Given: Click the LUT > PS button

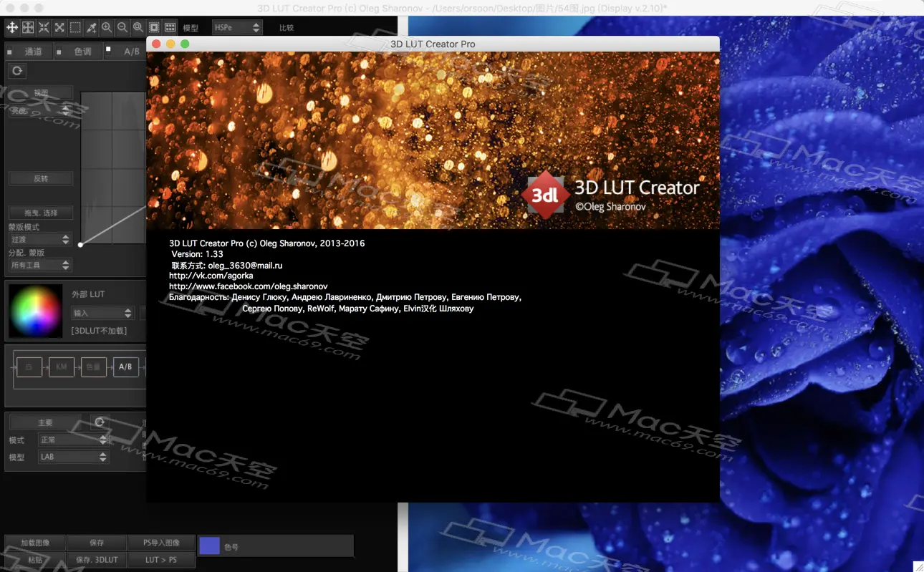Looking at the screenshot, I should click(x=161, y=560).
